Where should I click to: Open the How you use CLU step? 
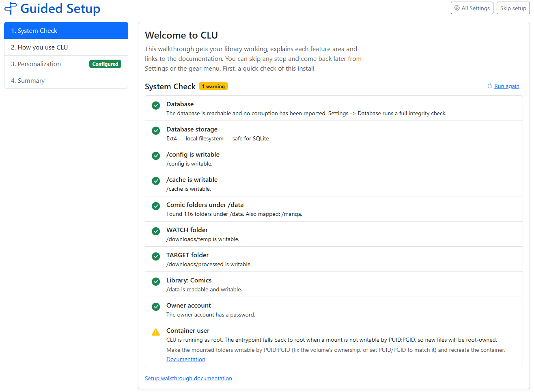66,47
